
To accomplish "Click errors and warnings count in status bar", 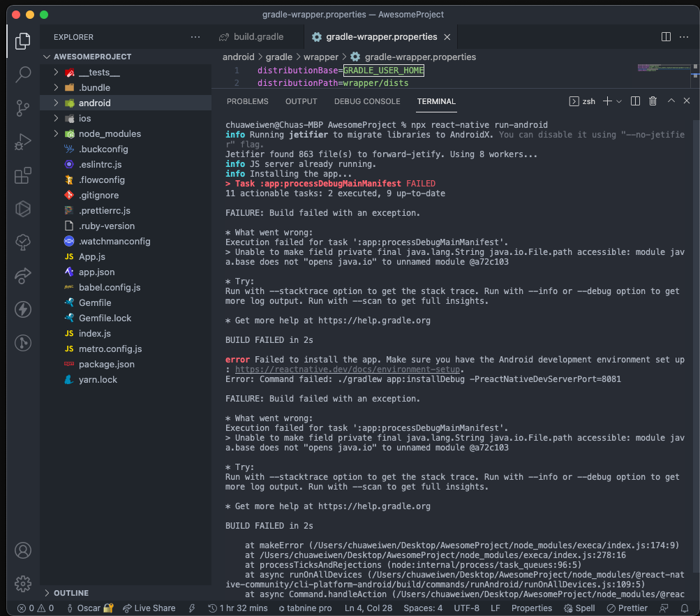I will 36,608.
